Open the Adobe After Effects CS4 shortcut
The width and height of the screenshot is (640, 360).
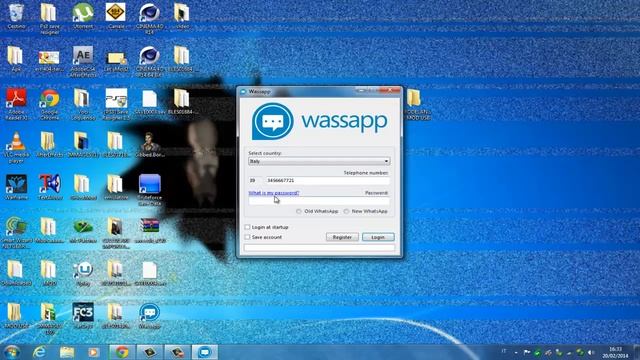point(83,60)
